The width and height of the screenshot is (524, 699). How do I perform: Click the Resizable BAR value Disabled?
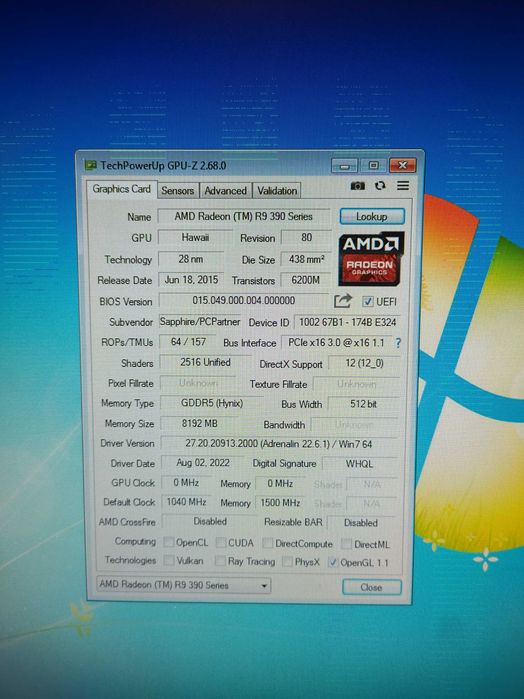tap(361, 523)
